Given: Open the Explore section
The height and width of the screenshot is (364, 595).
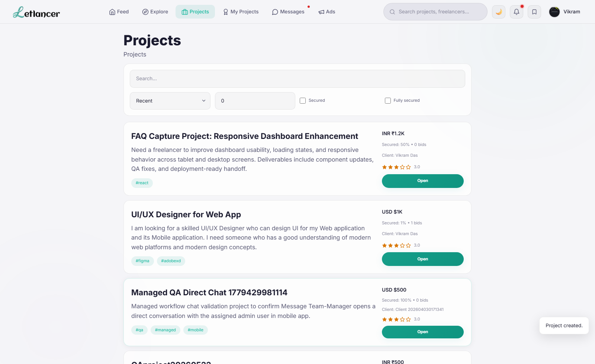Looking at the screenshot, I should [155, 12].
